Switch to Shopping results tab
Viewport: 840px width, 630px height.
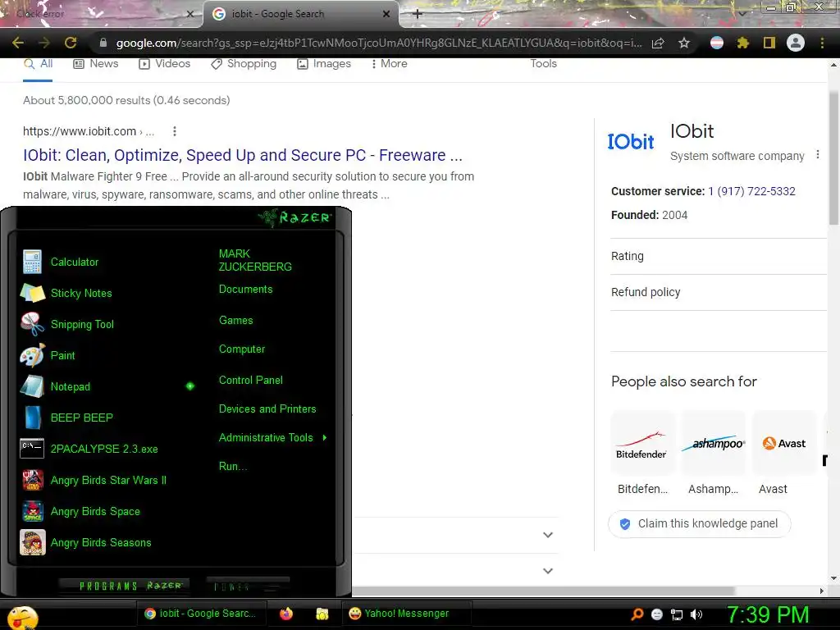[x=244, y=64]
